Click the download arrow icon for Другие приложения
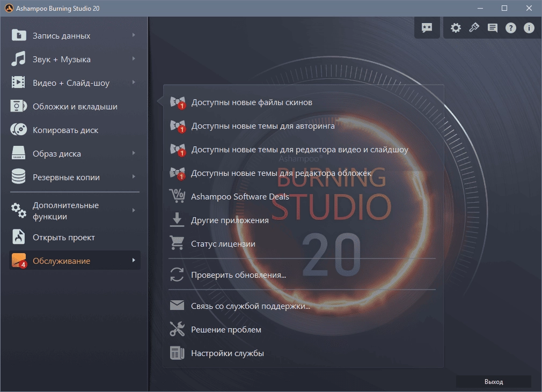542x392 pixels. tap(177, 220)
